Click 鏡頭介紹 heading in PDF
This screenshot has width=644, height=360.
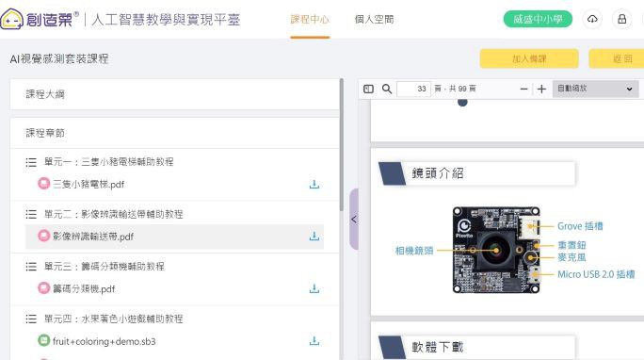pos(438,173)
